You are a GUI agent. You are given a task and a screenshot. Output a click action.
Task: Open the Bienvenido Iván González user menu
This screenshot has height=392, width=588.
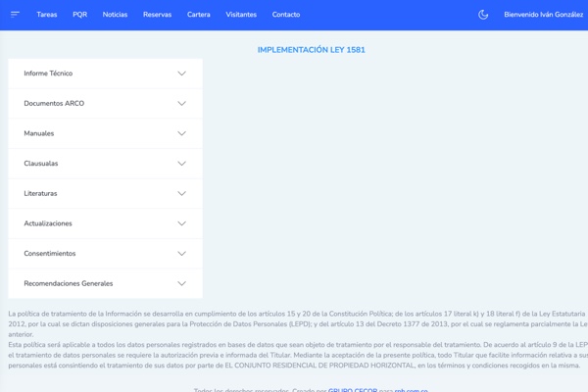pos(543,15)
